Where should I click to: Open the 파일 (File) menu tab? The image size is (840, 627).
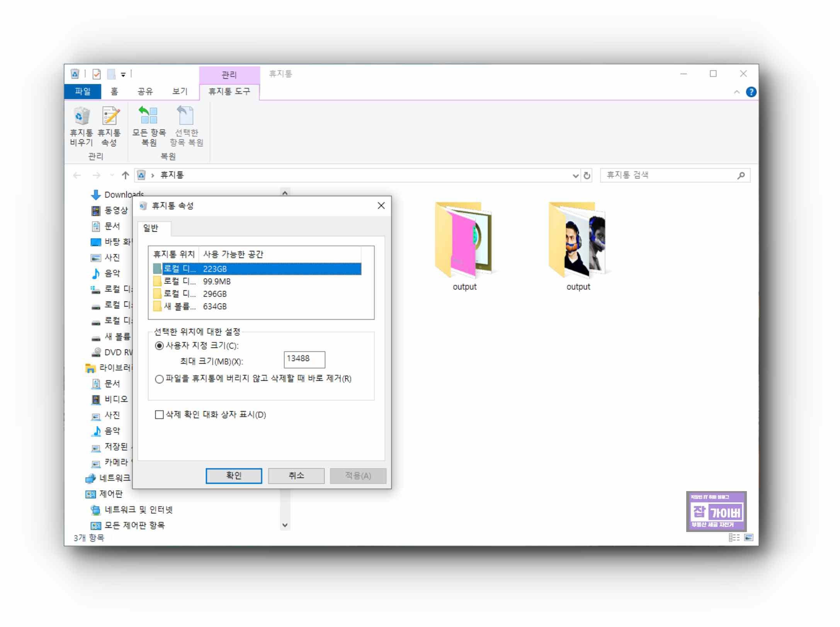coord(83,92)
